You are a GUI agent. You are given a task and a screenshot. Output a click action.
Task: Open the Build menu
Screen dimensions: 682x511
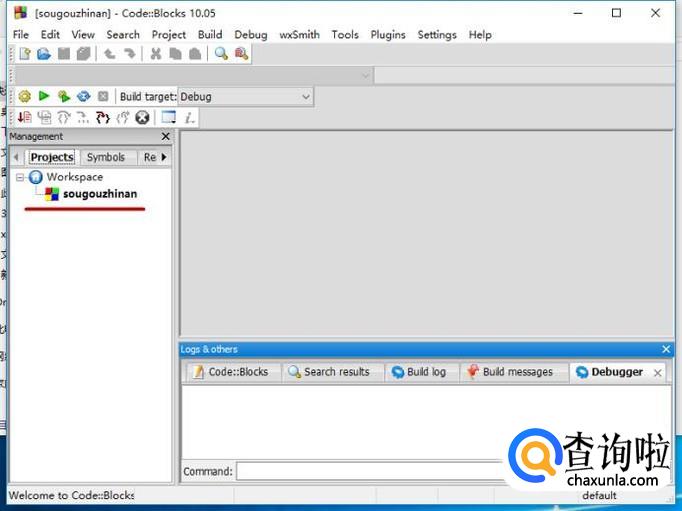[210, 34]
